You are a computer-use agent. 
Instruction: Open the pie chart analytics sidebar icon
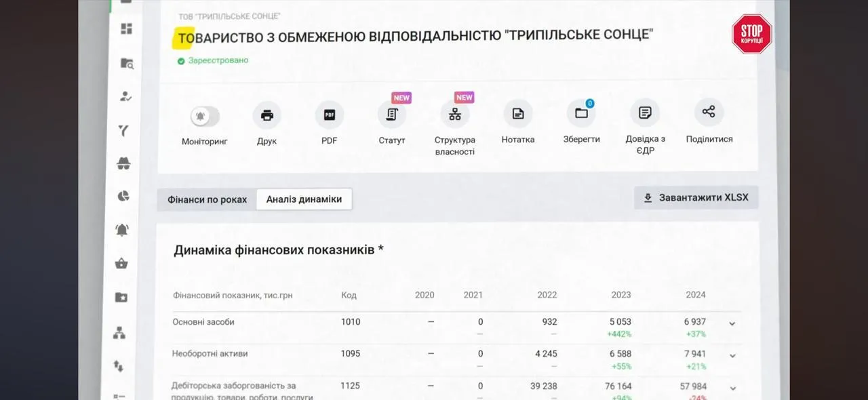coord(123,196)
